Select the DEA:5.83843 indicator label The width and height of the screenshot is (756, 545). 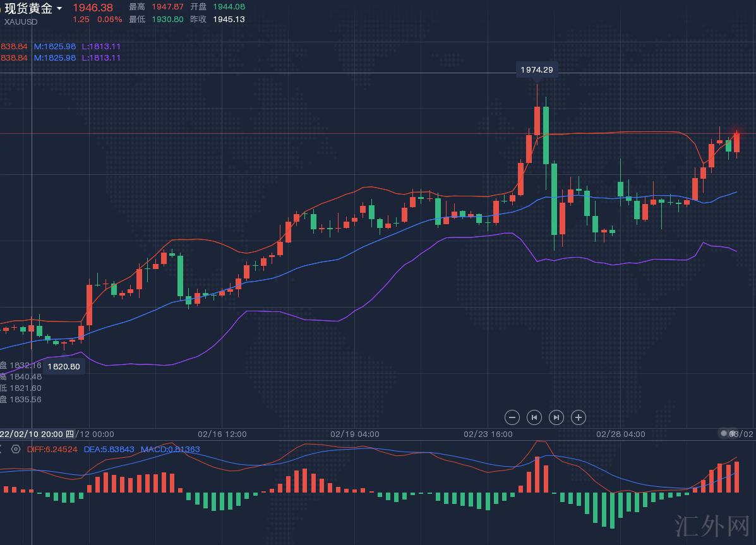coord(109,449)
